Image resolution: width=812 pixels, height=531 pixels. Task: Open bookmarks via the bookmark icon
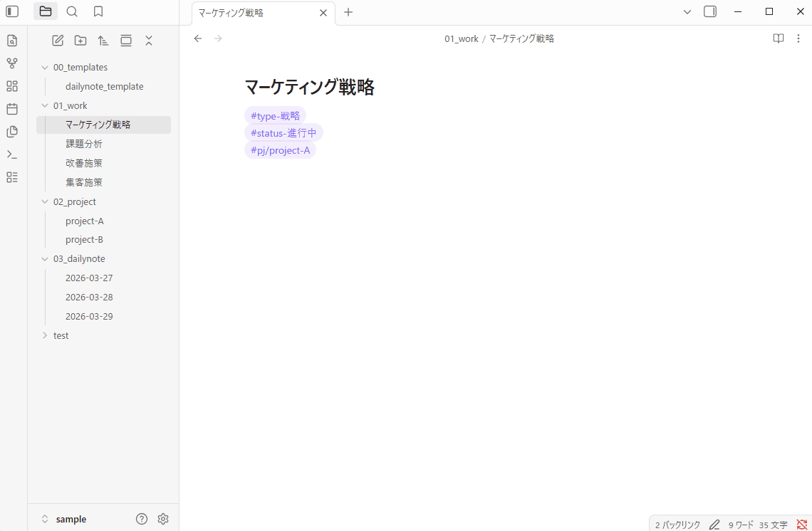click(98, 11)
